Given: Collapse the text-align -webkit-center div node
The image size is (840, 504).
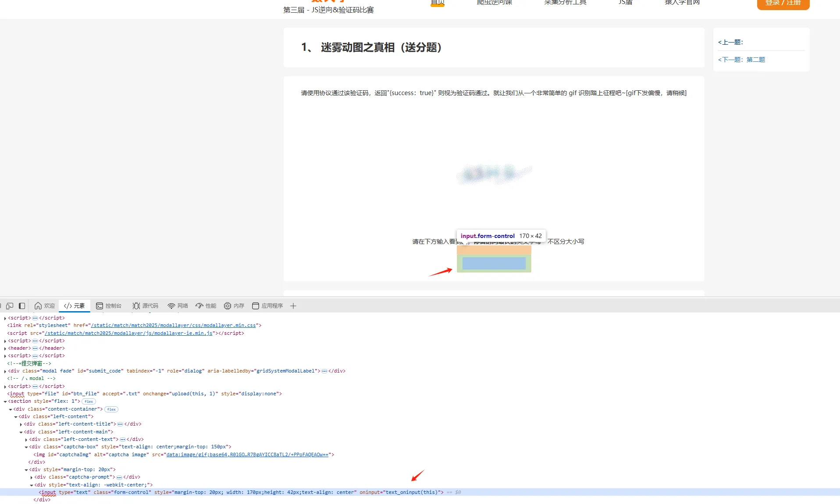Looking at the screenshot, I should (32, 485).
